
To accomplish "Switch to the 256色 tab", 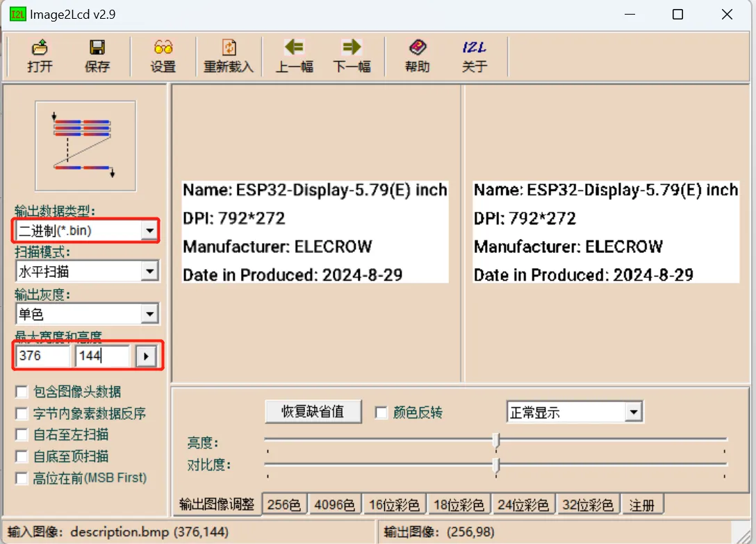I will pyautogui.click(x=284, y=505).
